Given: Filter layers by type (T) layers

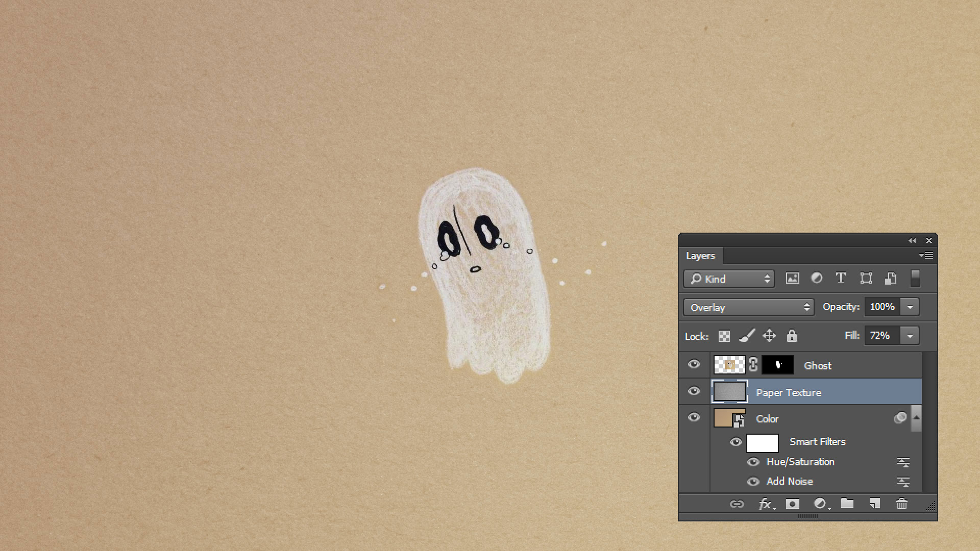Looking at the screenshot, I should point(841,278).
